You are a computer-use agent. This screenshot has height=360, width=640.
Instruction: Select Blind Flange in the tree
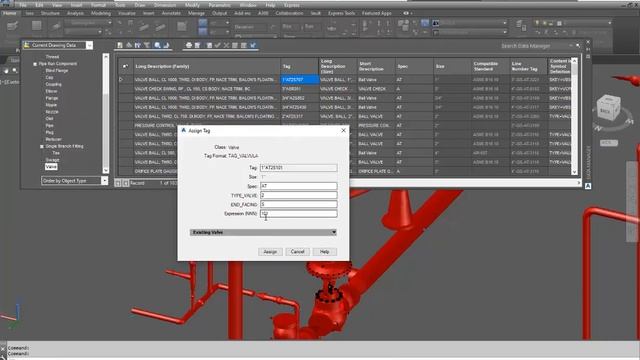57,71
